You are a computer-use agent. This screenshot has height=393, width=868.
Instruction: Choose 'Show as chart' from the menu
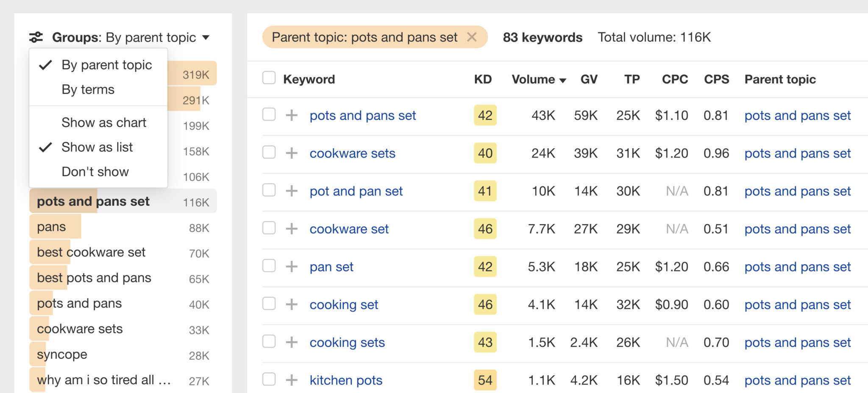pos(104,122)
